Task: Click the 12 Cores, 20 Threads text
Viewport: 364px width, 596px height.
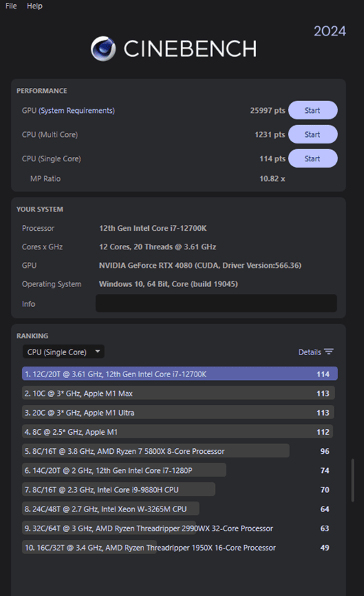Action: pyautogui.click(x=158, y=246)
